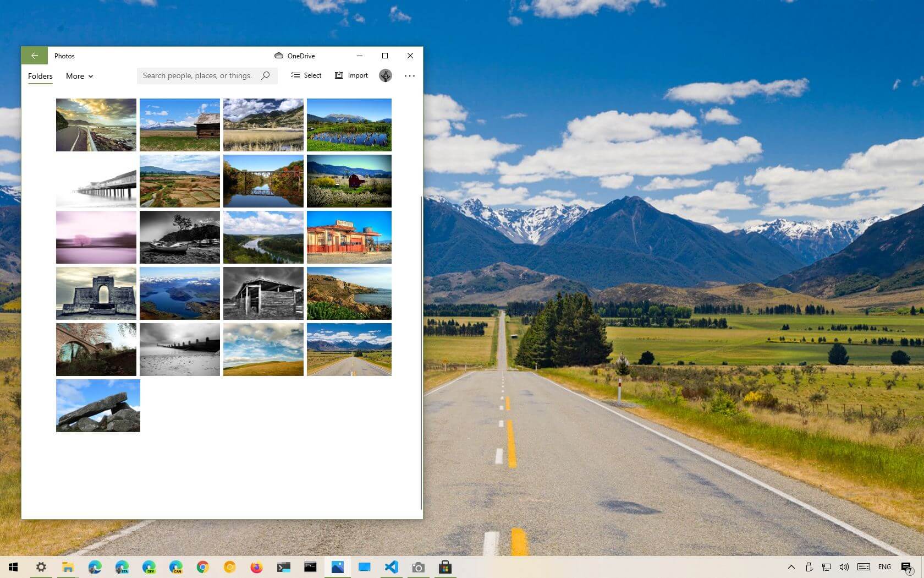Image resolution: width=924 pixels, height=578 pixels.
Task: Open the red barn photo thumbnail
Action: pos(349,181)
